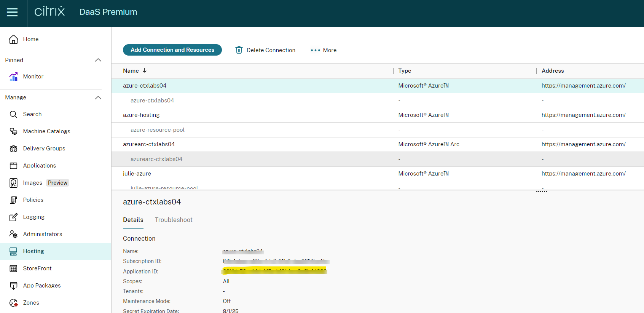Click Add Connection and Resources button
The width and height of the screenshot is (644, 313).
pos(172,50)
